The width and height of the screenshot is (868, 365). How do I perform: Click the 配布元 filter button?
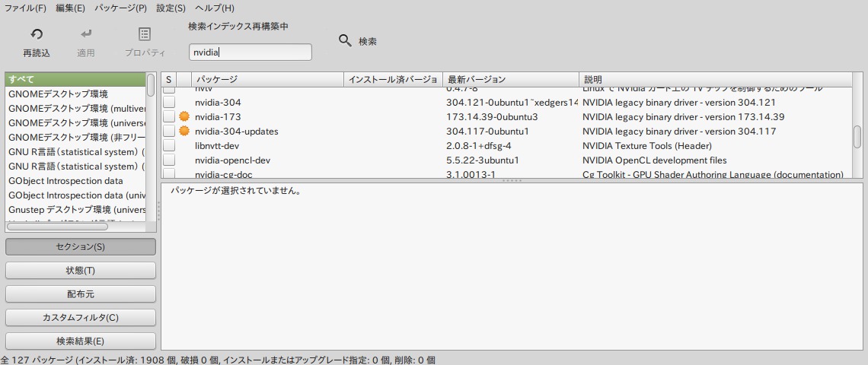point(80,294)
